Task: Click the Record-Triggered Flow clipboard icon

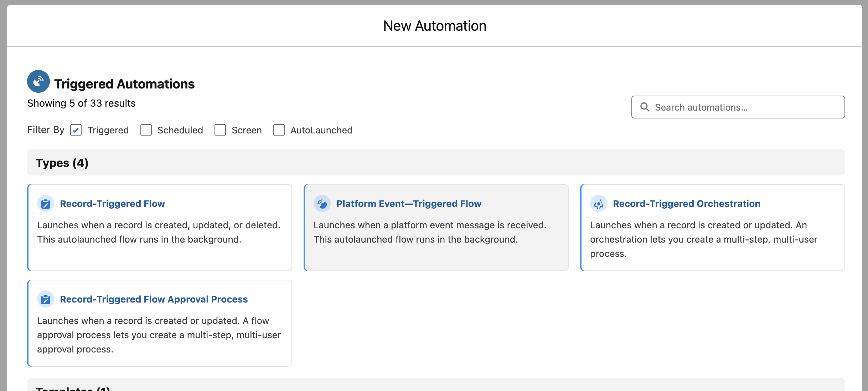Action: (x=46, y=204)
